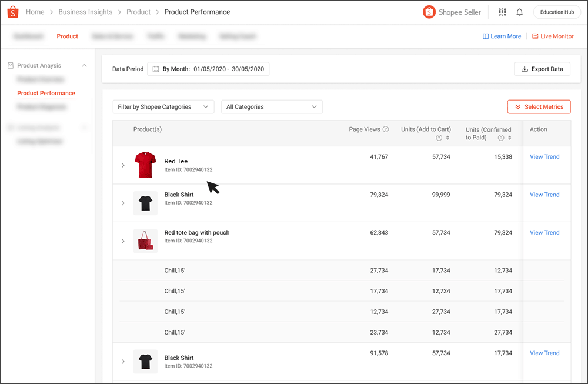Click the download icon on Export Data

(x=524, y=69)
